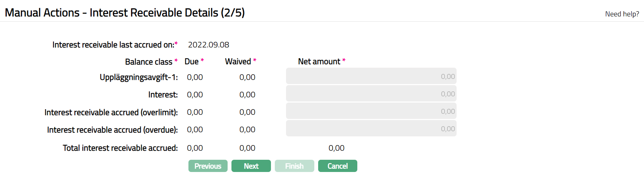This screenshot has height=180, width=644.
Task: Click the Interest receivable last accrued on label
Action: coord(113,45)
